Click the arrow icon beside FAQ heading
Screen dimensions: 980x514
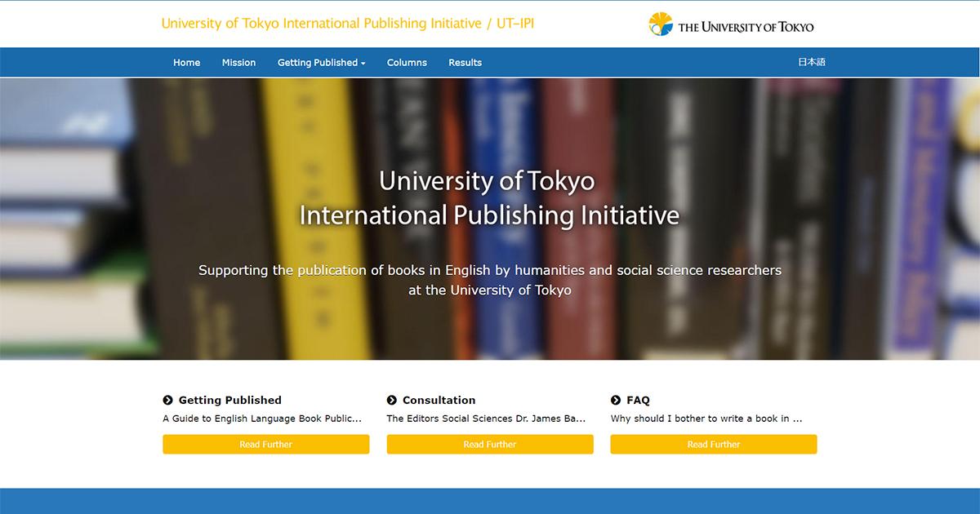[614, 400]
